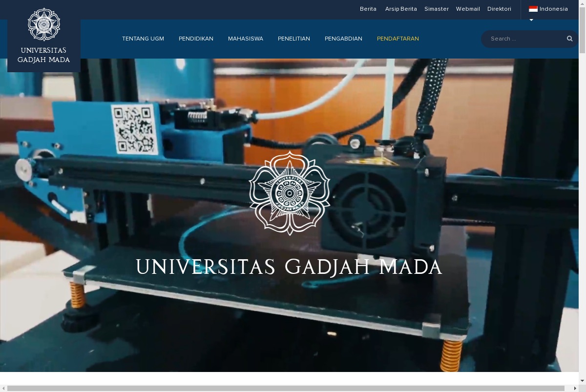Open the Tentang UGM menu
Screen dimensions: 586x392
point(143,39)
